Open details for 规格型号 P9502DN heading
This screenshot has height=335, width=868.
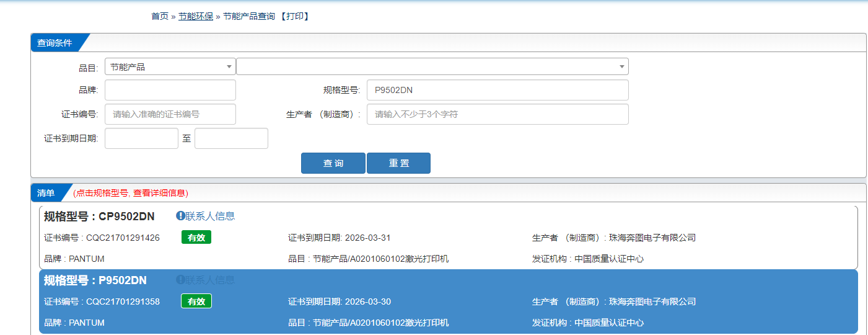[x=95, y=280]
